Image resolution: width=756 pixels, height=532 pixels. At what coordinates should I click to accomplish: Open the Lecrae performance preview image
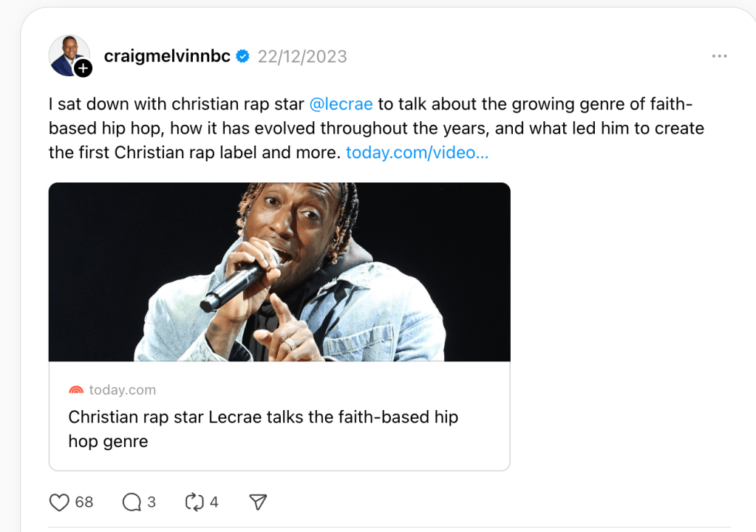[x=279, y=272]
